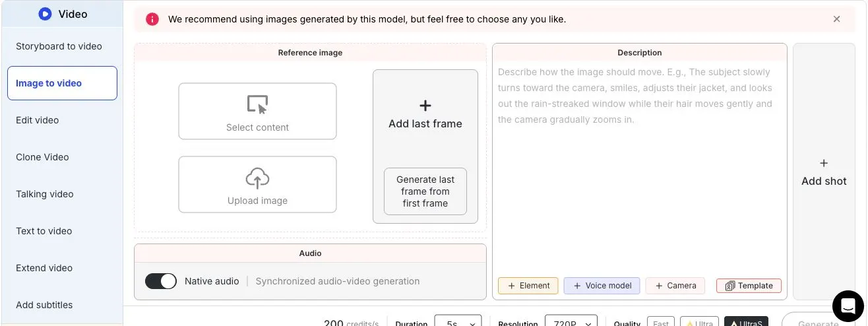This screenshot has height=326, width=868.
Task: Click the Add shot panel
Action: pos(824,172)
